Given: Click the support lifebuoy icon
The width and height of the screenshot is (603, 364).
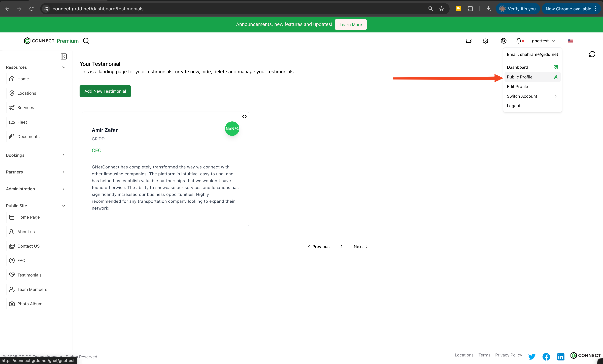Looking at the screenshot, I should [503, 41].
